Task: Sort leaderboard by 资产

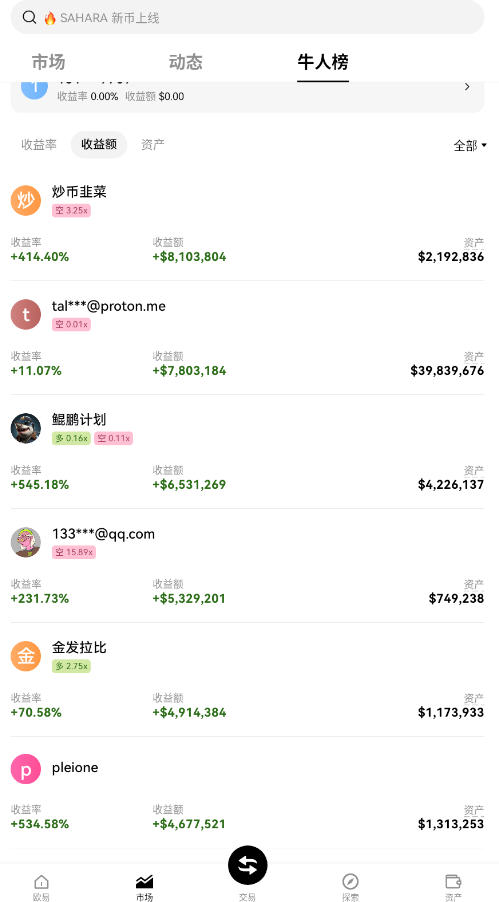Action: click(x=153, y=144)
